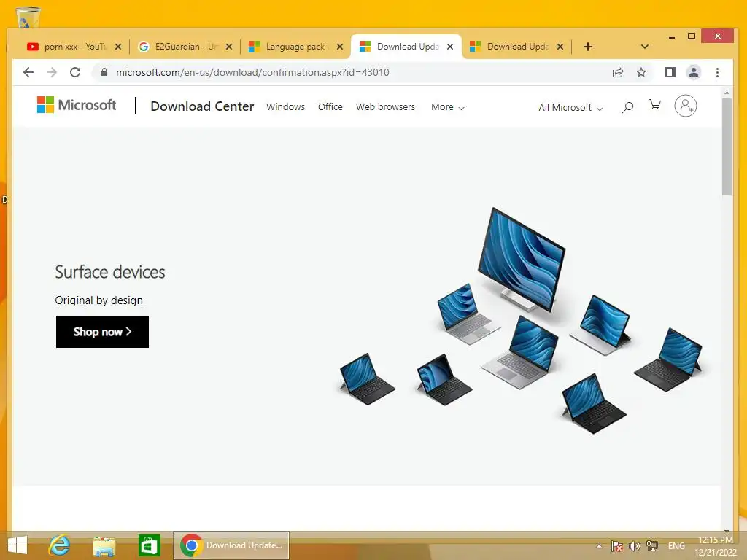Open the Web browsers nav link

[385, 106]
